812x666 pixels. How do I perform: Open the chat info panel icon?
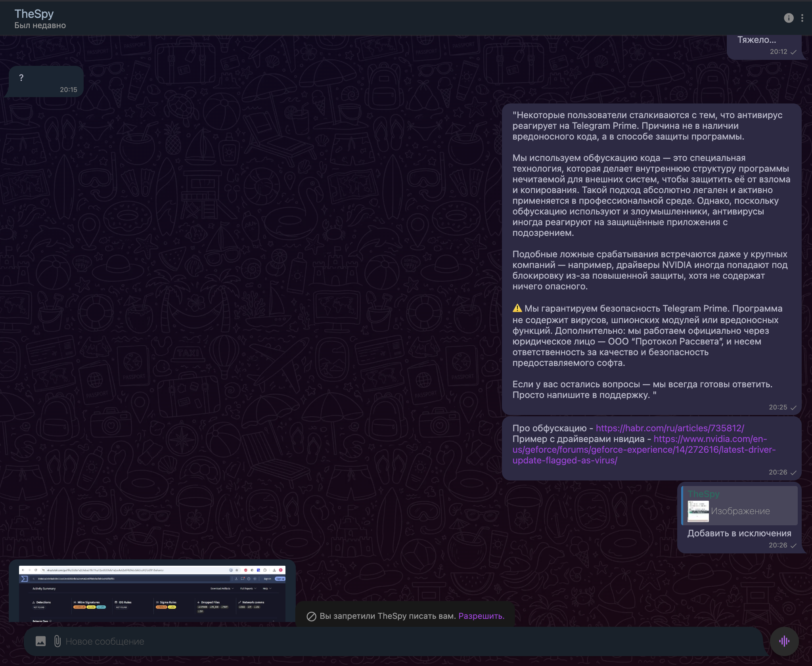click(x=789, y=18)
